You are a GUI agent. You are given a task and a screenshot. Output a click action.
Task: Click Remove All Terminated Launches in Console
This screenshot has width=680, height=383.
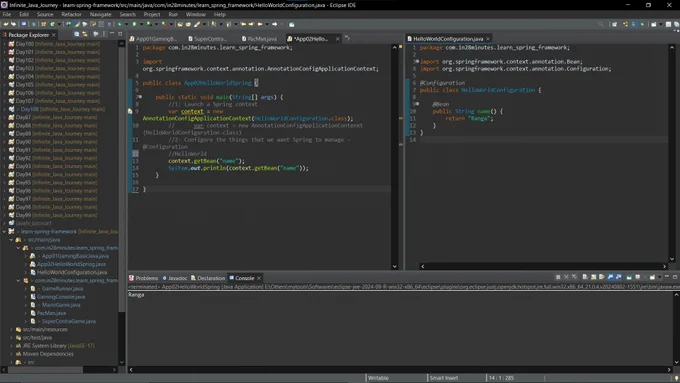574,277
